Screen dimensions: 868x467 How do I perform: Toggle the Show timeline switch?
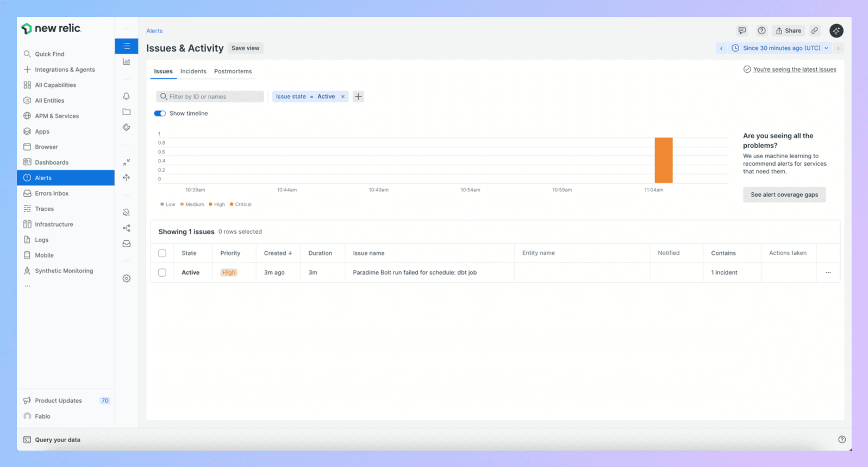(160, 114)
